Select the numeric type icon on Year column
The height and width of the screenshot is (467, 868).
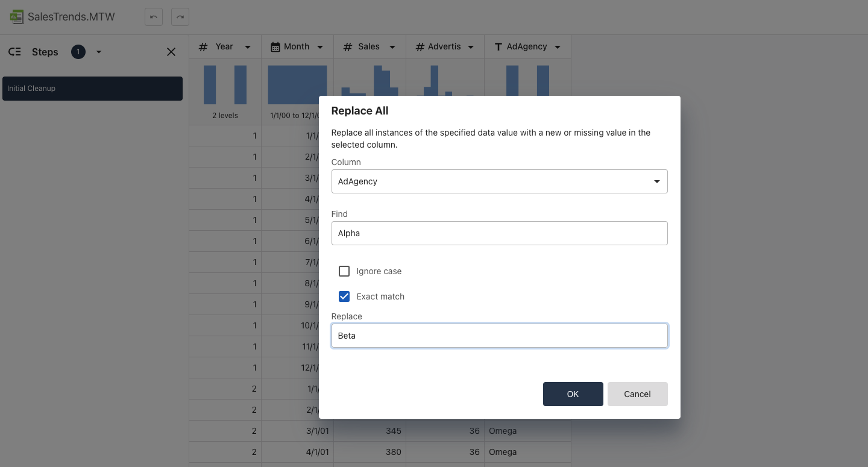[x=204, y=46]
